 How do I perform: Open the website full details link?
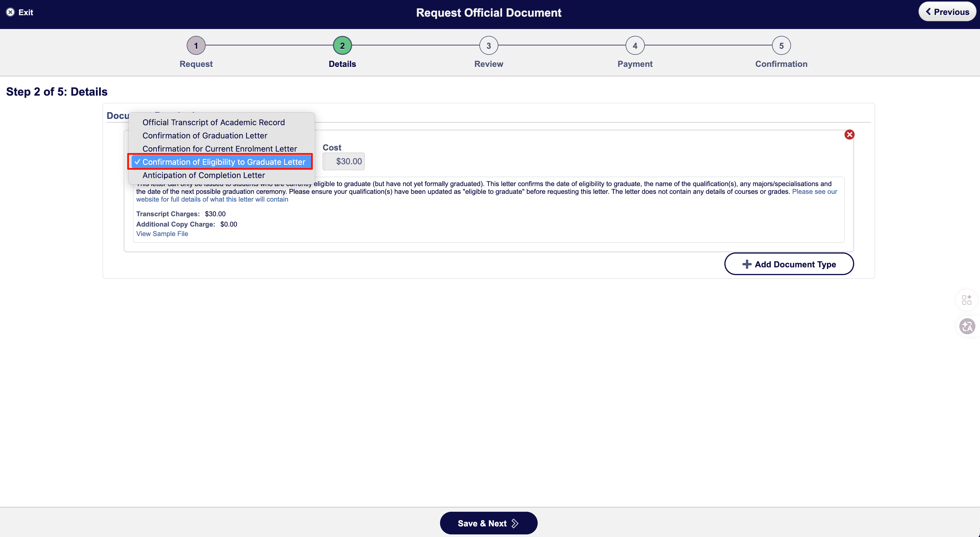pos(212,199)
